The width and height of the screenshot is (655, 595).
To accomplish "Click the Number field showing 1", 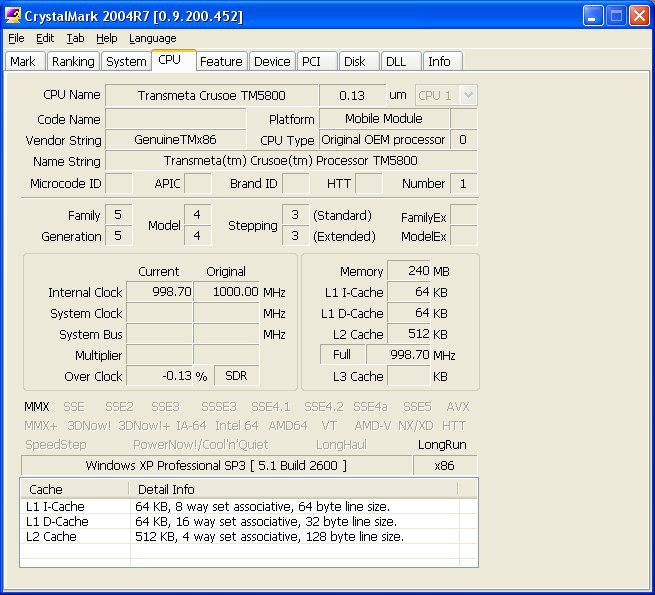I will [463, 183].
